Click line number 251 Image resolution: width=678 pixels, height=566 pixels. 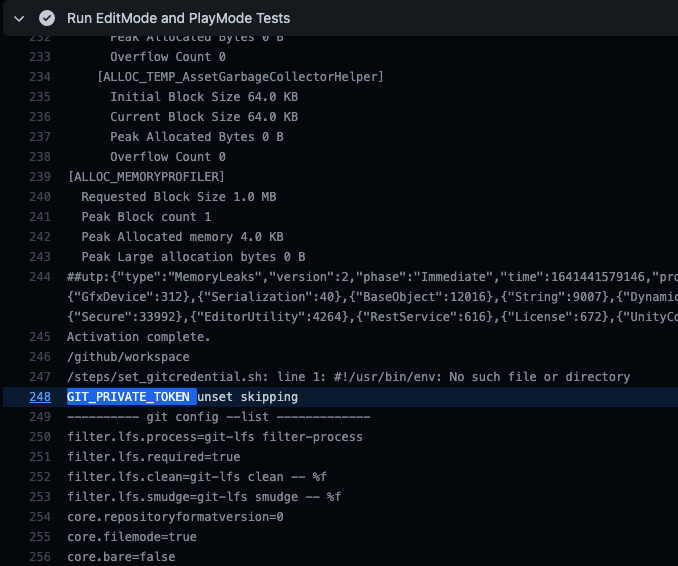40,457
